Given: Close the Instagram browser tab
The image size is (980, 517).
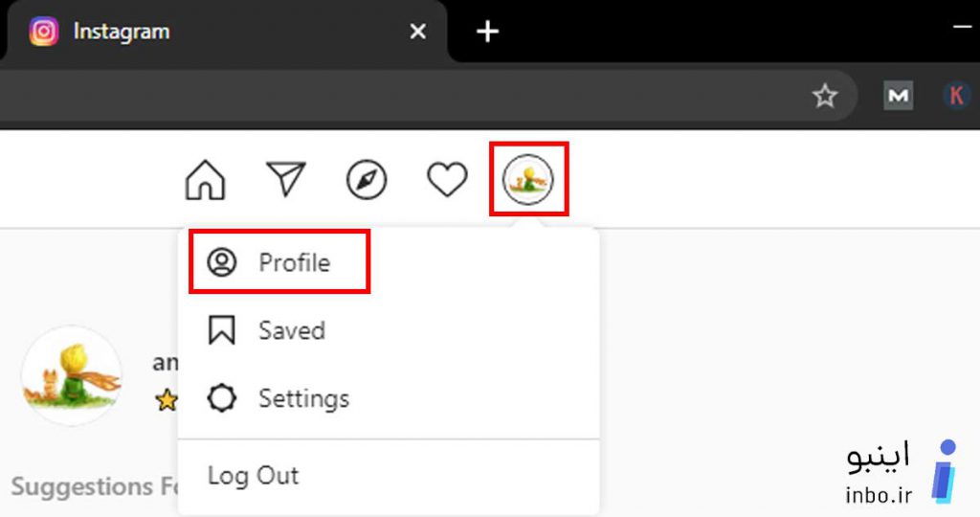Looking at the screenshot, I should pyautogui.click(x=417, y=32).
